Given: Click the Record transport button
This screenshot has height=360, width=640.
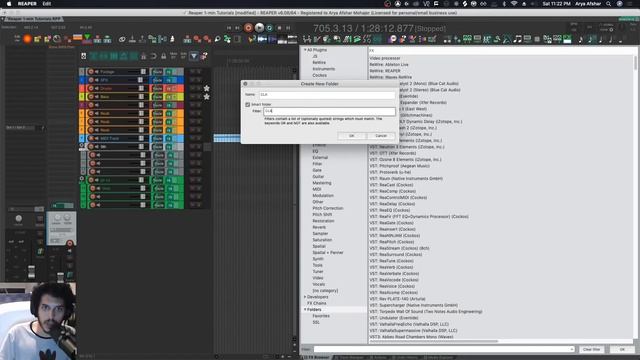Looking at the screenshot, I should tap(248, 28).
